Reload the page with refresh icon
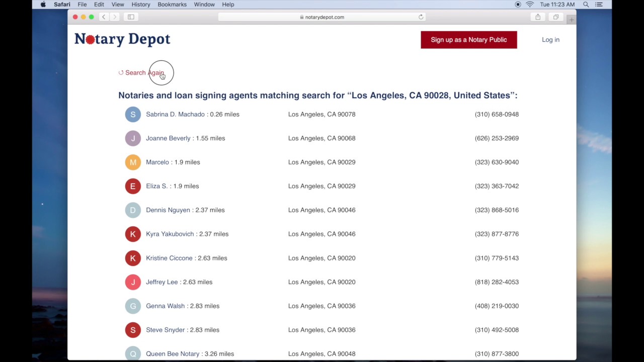644x362 pixels. (421, 17)
